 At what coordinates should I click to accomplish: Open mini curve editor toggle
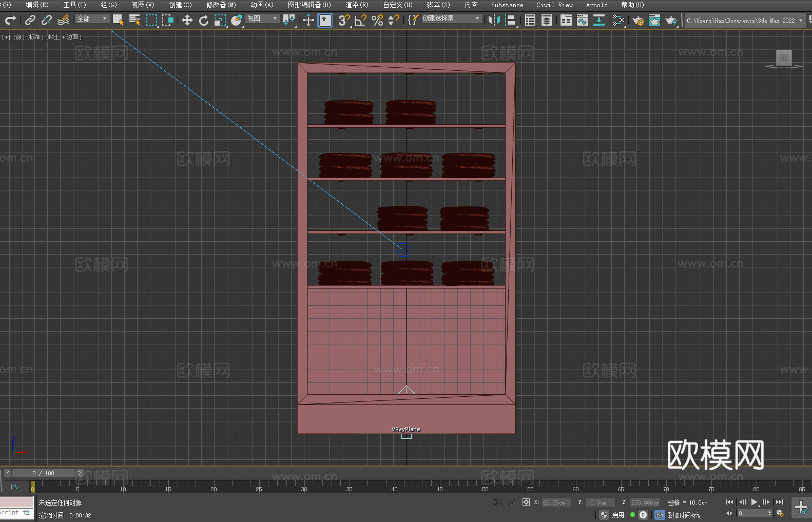14,486
